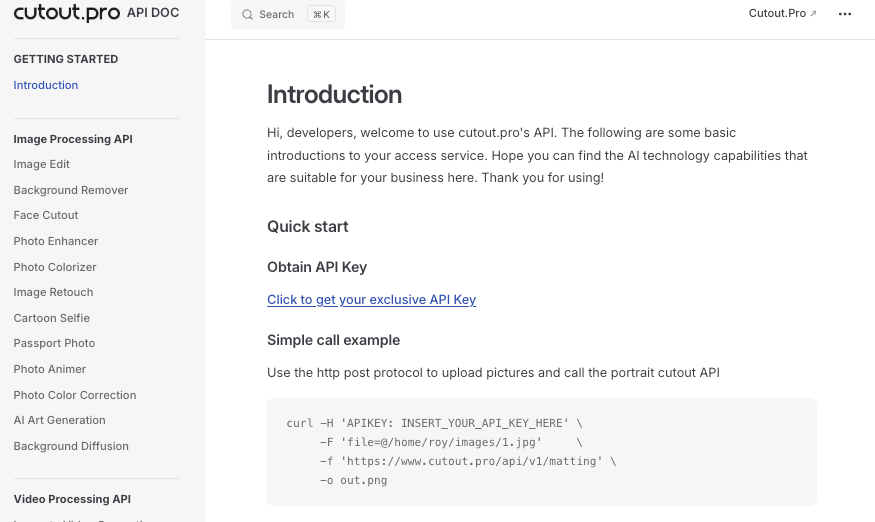This screenshot has height=522, width=875.
Task: Open the three-dots more options menu
Action: click(845, 14)
